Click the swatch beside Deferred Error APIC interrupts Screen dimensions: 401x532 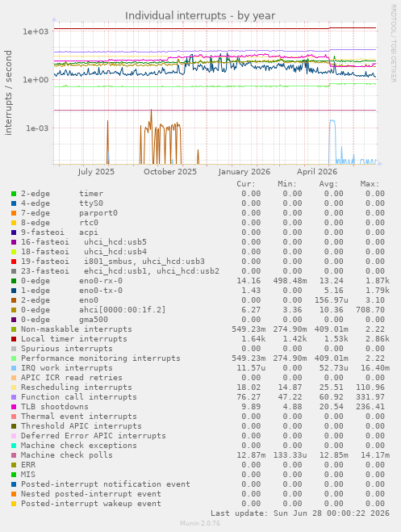click(14, 436)
